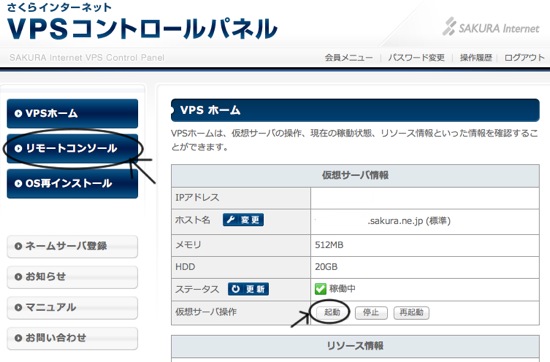
Task: Click the 再起動 restart button
Action: (411, 313)
